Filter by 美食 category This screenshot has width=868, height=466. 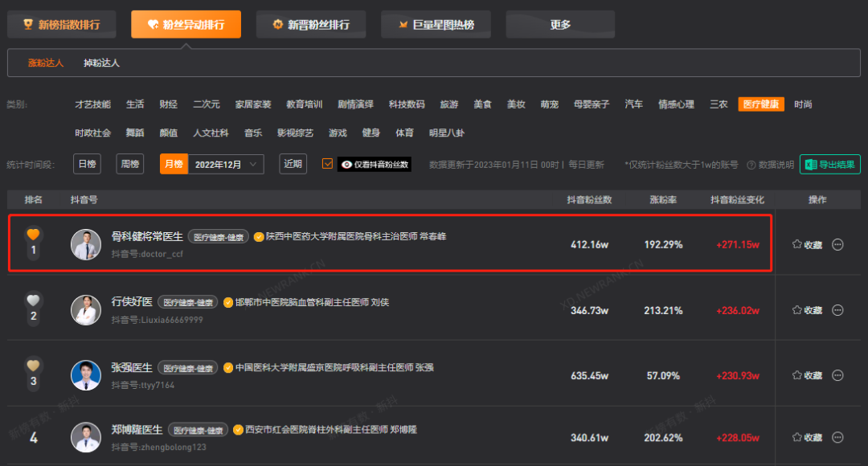(483, 104)
